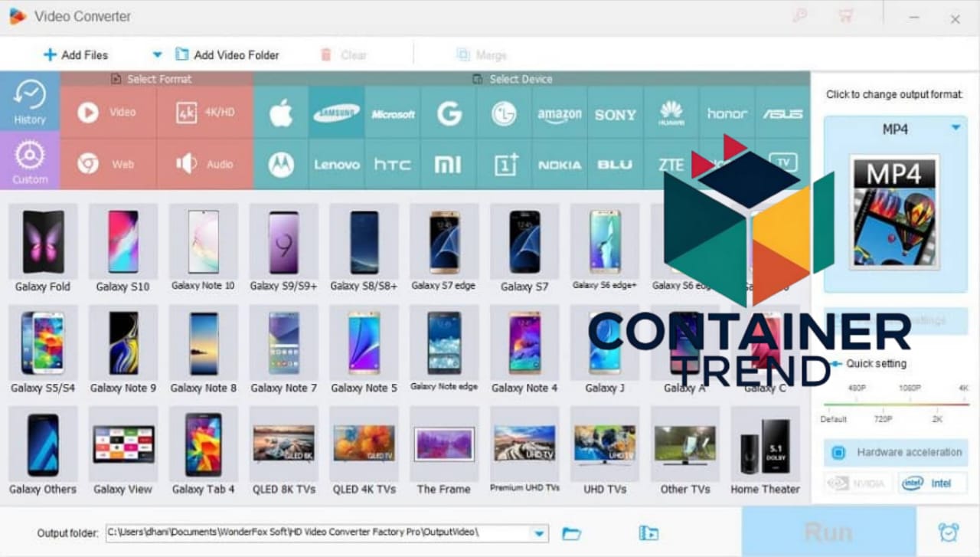
Task: Click the Add Files button
Action: (75, 54)
